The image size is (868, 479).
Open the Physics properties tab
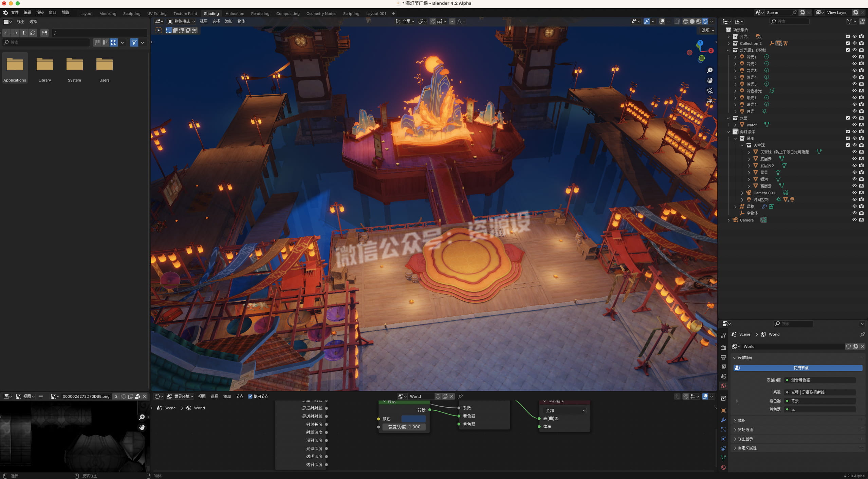[723, 439]
